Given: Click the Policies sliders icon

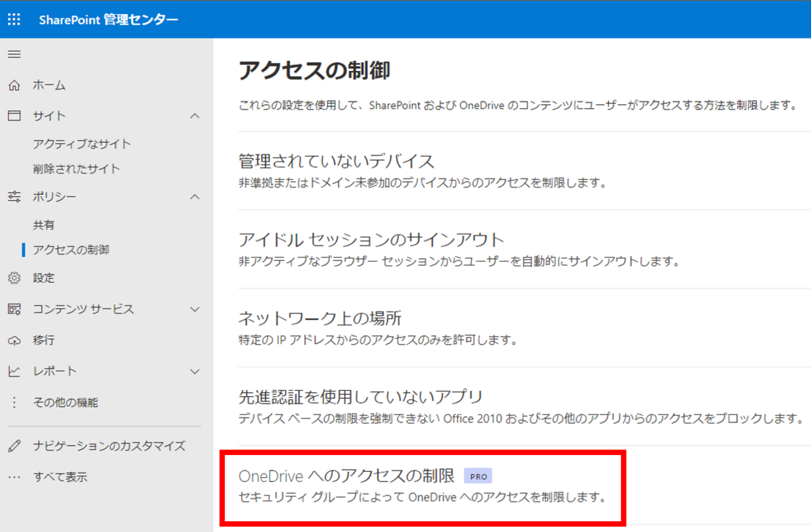Looking at the screenshot, I should coord(14,197).
